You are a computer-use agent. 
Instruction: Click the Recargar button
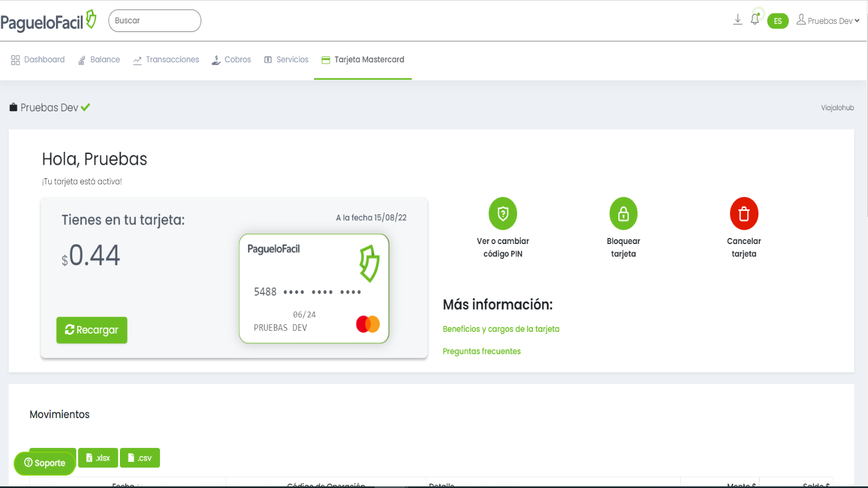coord(92,330)
